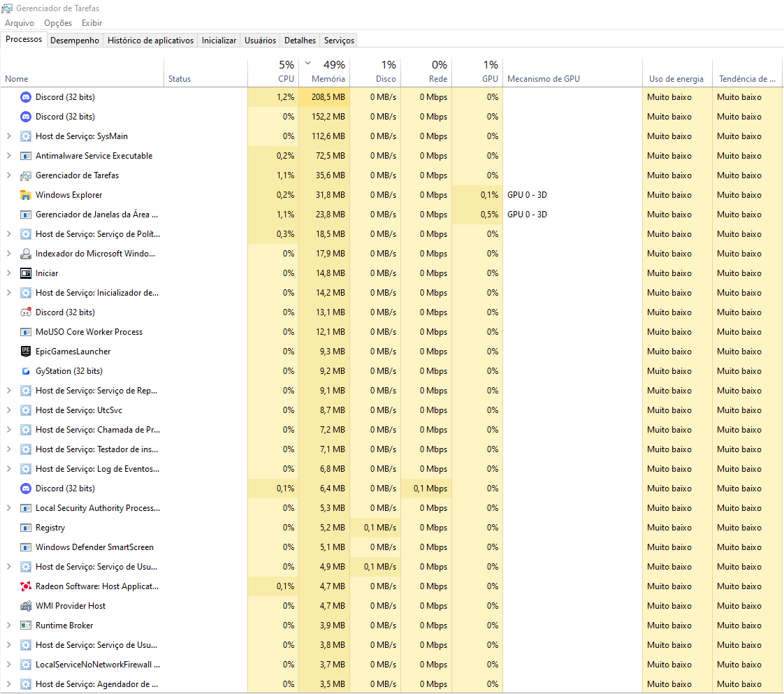Switch to the Serviços tab

pyautogui.click(x=339, y=41)
